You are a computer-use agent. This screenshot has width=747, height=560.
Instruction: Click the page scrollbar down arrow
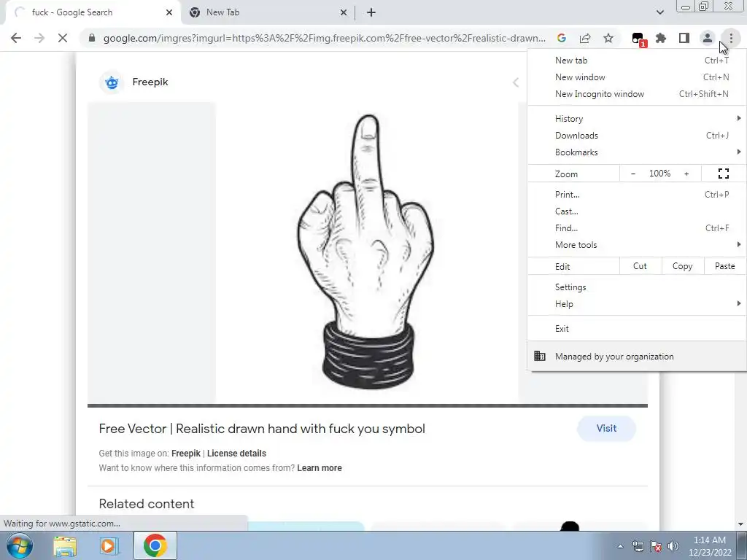click(741, 524)
